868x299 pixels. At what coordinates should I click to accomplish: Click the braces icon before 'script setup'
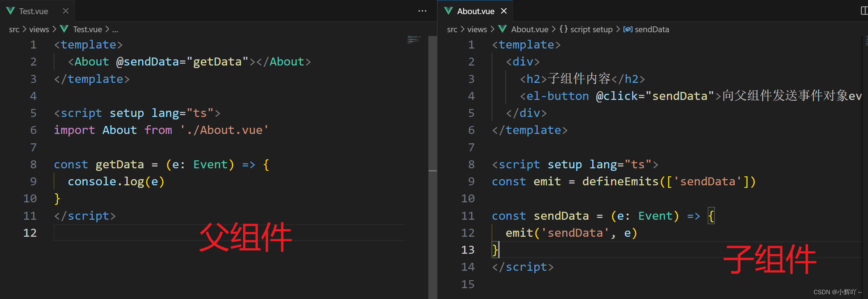click(563, 29)
